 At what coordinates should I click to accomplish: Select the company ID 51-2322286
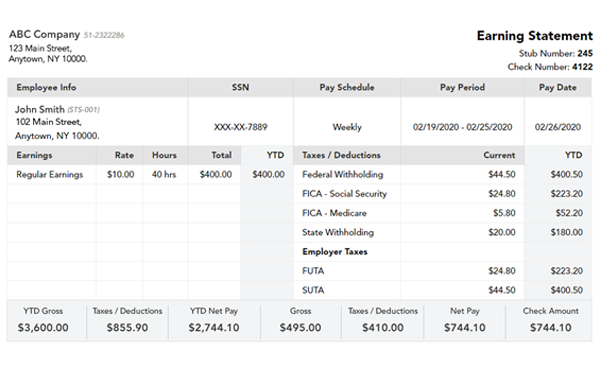104,35
